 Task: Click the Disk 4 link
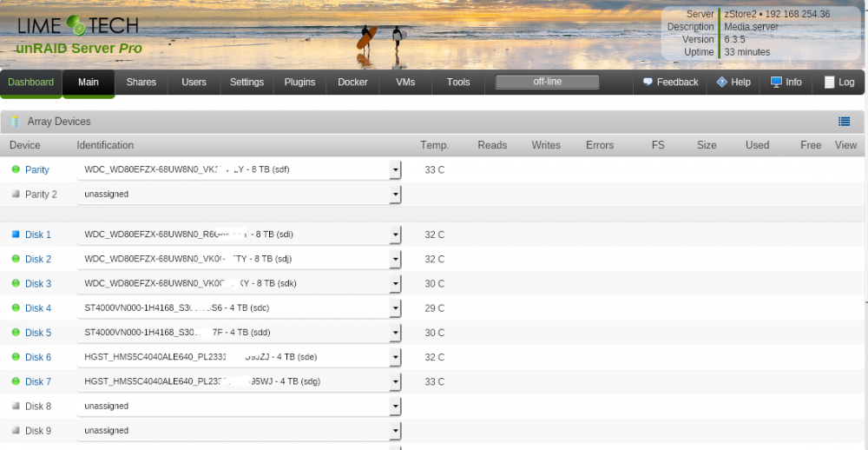[38, 308]
